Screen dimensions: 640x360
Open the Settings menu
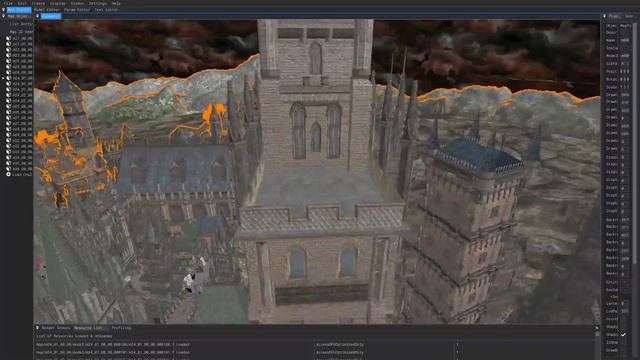click(x=98, y=3)
